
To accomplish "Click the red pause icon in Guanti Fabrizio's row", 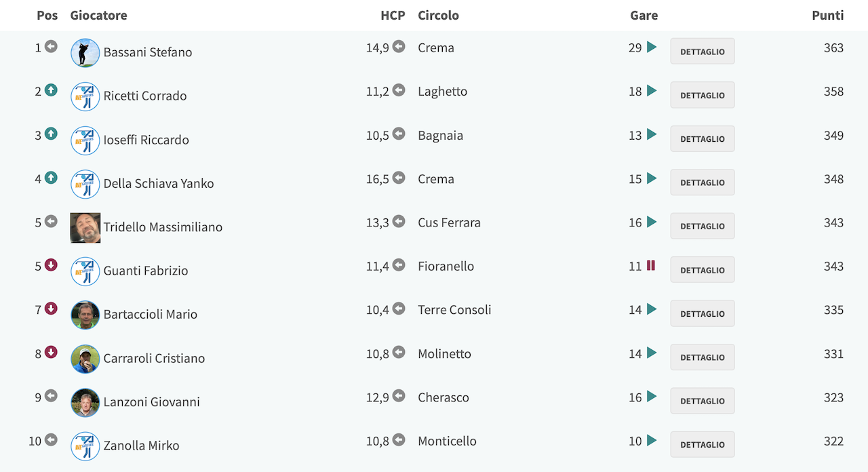I will 651,266.
